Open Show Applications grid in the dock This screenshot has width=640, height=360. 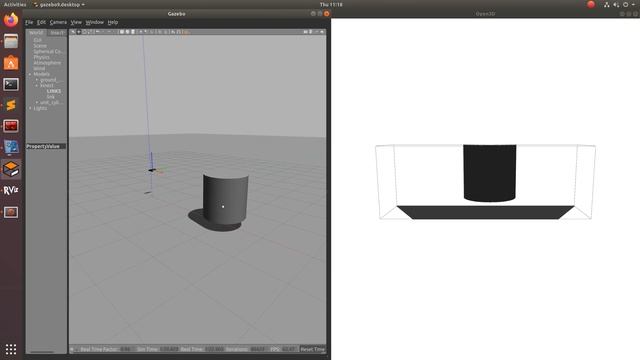coord(11,349)
